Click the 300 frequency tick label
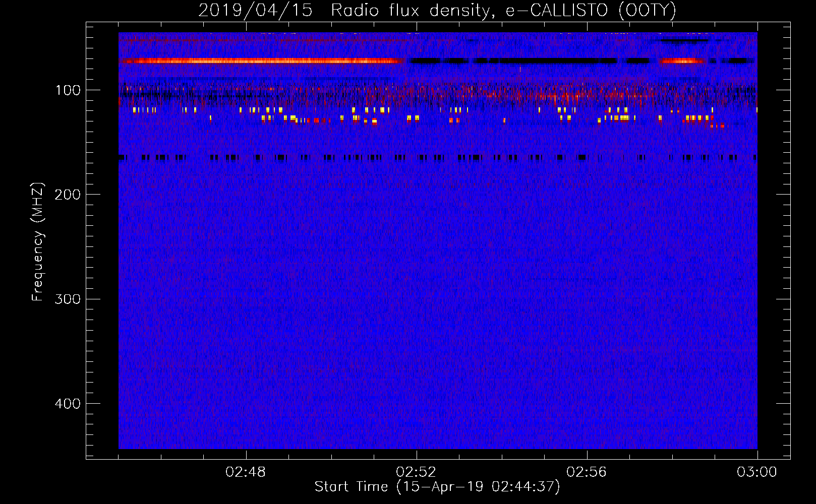 click(68, 299)
